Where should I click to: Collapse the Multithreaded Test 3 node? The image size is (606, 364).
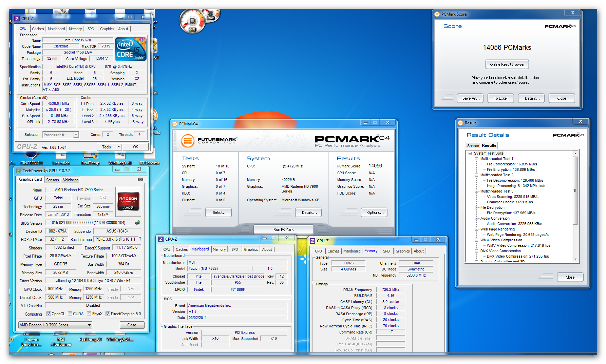[x=476, y=191]
